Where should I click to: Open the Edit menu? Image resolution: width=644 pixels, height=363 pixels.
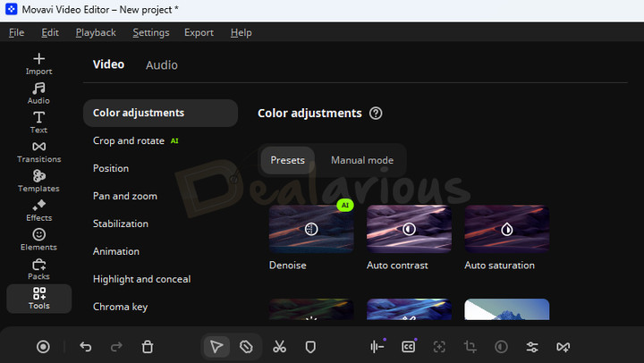point(50,32)
